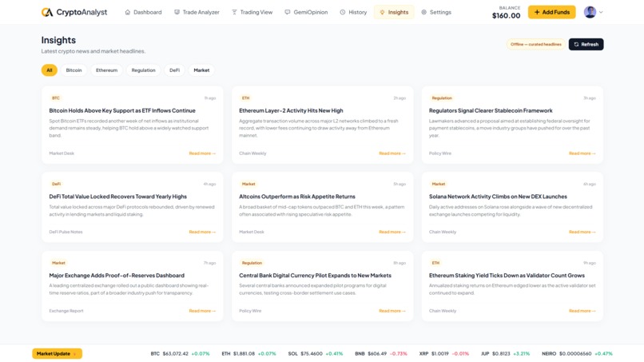Click the NEIRO ticker entry
This screenshot has height=362, width=644.
577,354
